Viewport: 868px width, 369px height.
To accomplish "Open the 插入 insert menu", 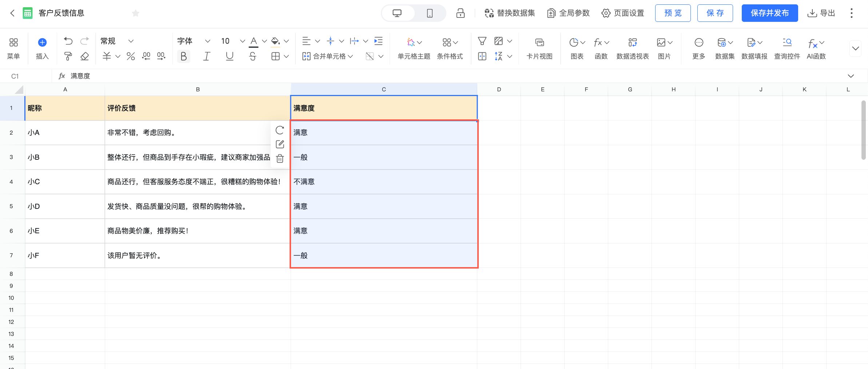I will 42,48.
